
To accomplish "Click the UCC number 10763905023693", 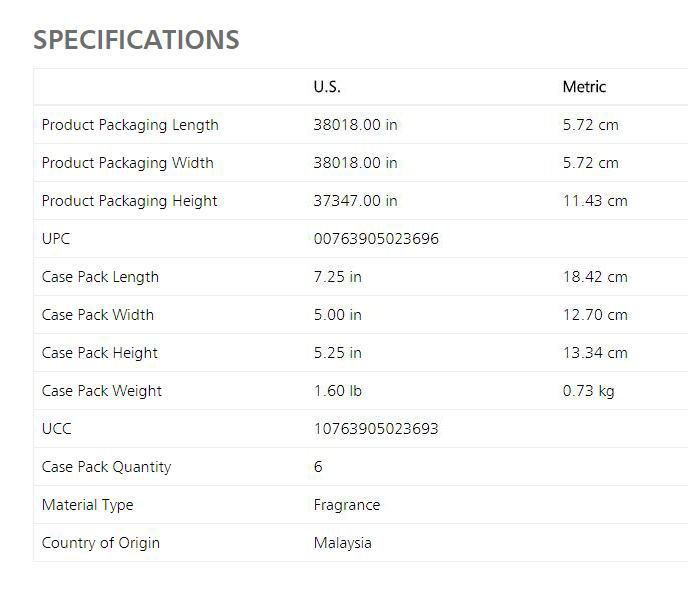I will (376, 429).
